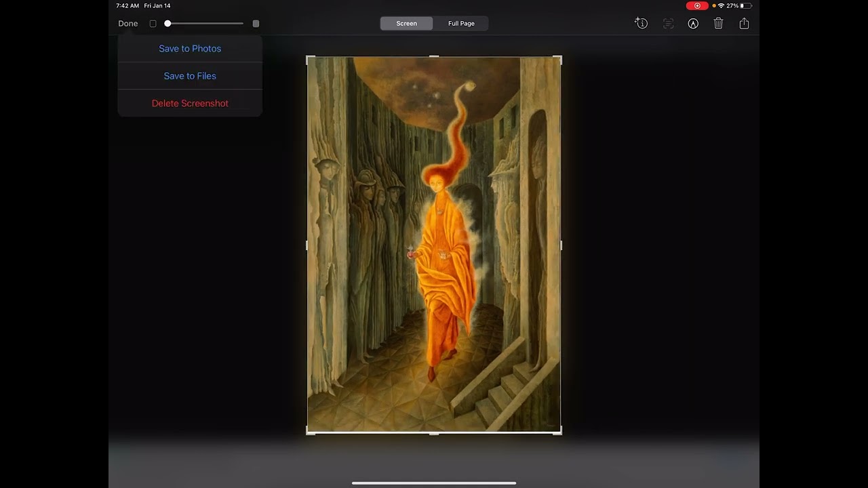Image resolution: width=868 pixels, height=488 pixels.
Task: Click the filled square opacity maximum icon
Action: pyautogui.click(x=256, y=23)
